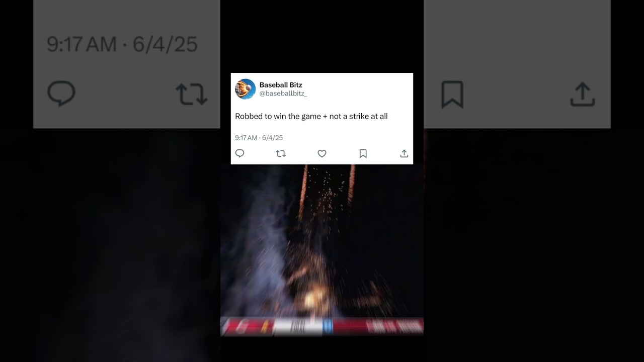Click the large blurred share icon in background
The width and height of the screenshot is (644, 362).
pyautogui.click(x=583, y=95)
